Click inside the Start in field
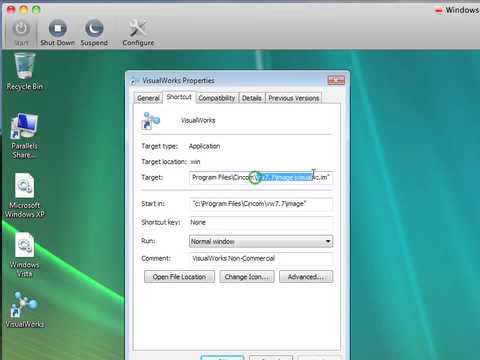The width and height of the screenshot is (480, 360). click(x=261, y=204)
